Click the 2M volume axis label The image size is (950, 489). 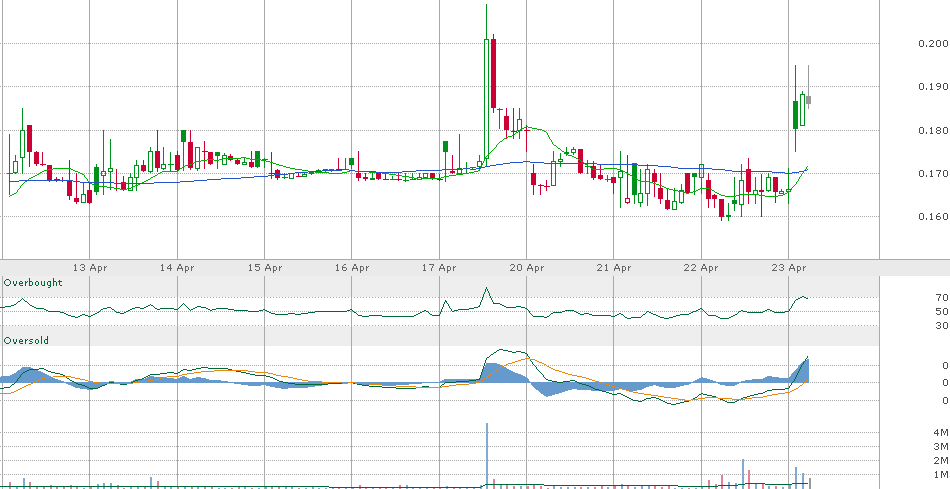(941, 461)
